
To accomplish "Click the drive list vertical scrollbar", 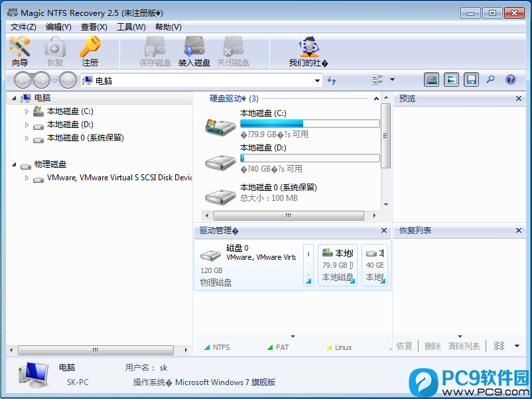I will click(386, 136).
